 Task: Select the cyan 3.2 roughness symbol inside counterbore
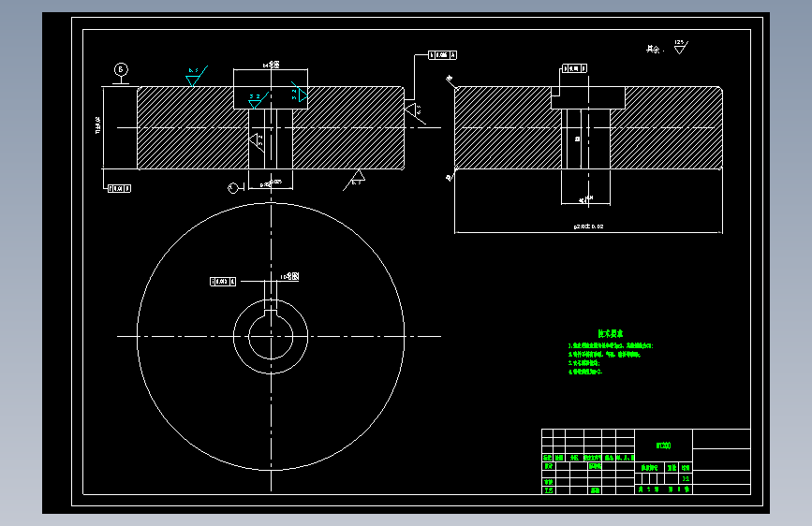click(258, 100)
